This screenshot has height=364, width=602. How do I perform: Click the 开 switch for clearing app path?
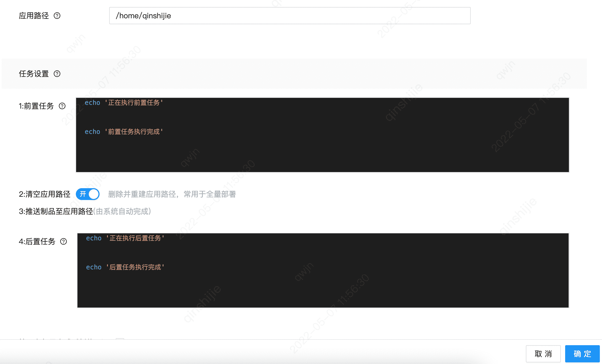[x=87, y=194]
